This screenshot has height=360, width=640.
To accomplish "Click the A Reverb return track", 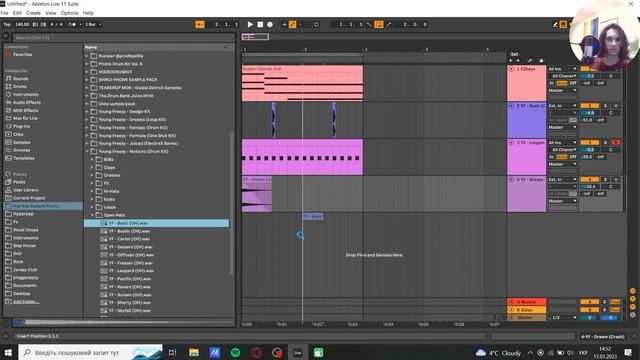I will point(527,302).
